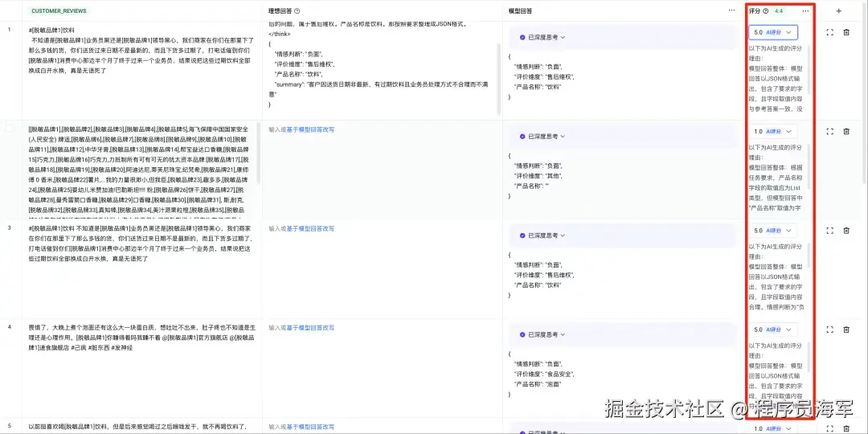Click row 2 model answer "其他" line
Image resolution: width=868 pixels, height=434 pixels.
(x=538, y=175)
